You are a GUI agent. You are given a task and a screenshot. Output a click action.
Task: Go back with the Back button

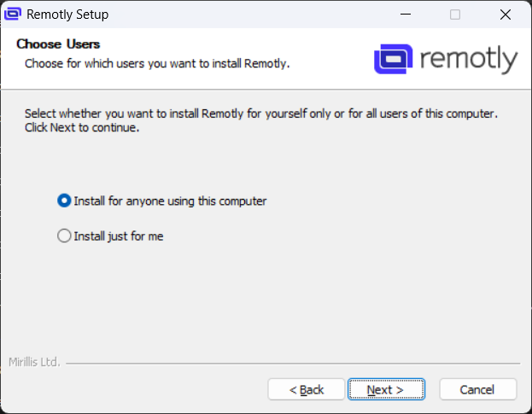(x=307, y=389)
